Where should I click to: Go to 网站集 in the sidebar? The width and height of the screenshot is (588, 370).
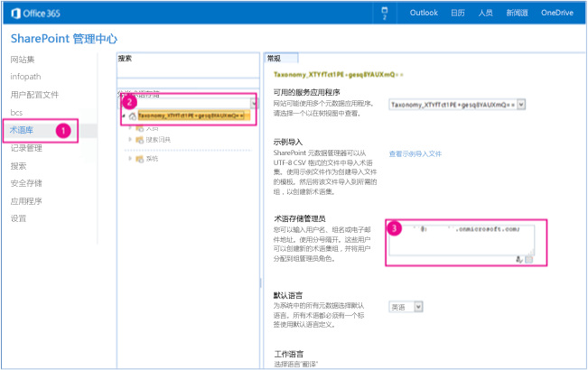[23, 60]
